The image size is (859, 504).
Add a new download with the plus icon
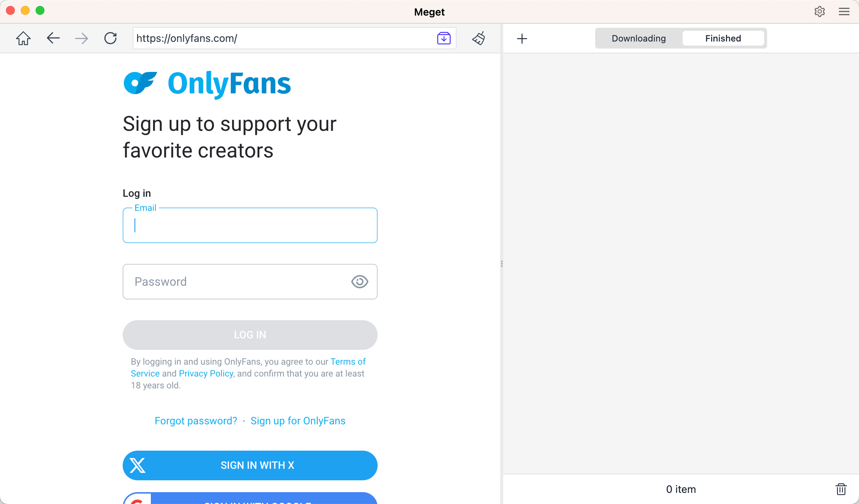coord(522,38)
